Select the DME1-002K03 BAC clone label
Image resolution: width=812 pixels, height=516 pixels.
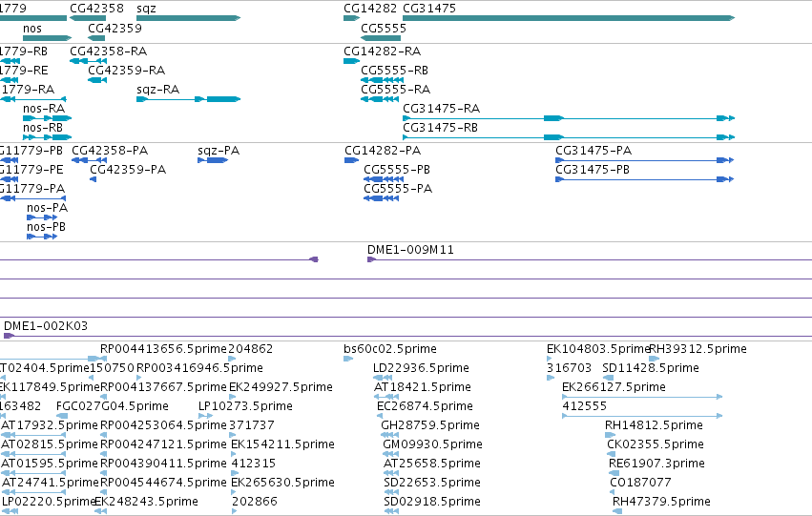(x=46, y=326)
